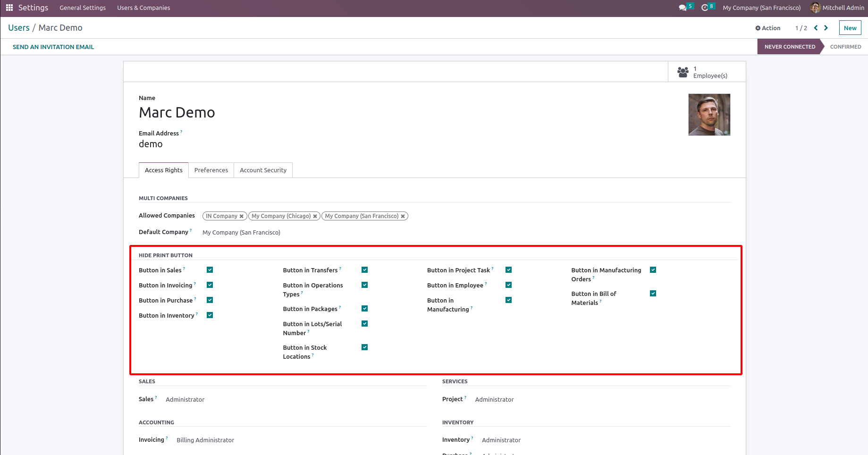This screenshot has width=868, height=455.
Task: Disable Button in Bill of Materials checkbox
Action: coord(653,294)
